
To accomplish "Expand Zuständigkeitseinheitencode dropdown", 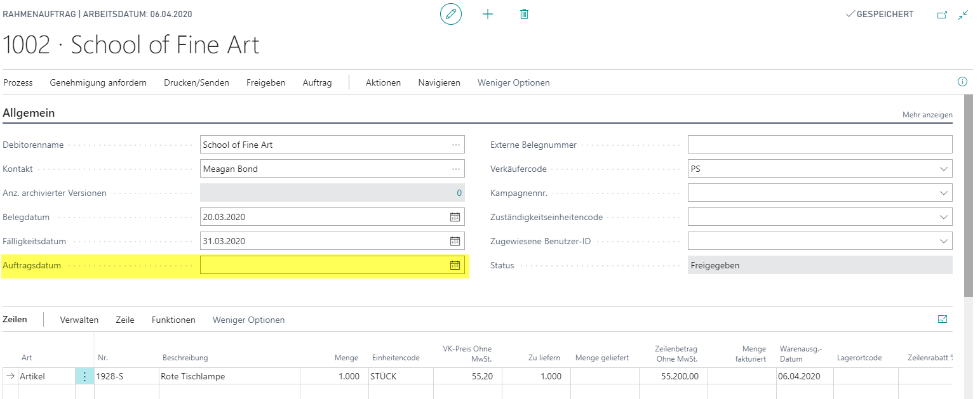I will (943, 218).
